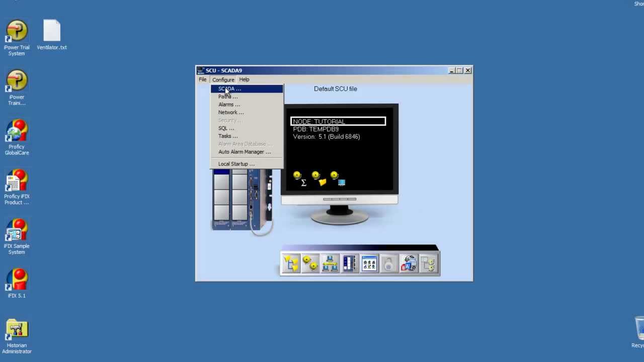644x362 pixels.
Task: Open path configuration toolbar icon with yellow folders
Action: click(291, 263)
